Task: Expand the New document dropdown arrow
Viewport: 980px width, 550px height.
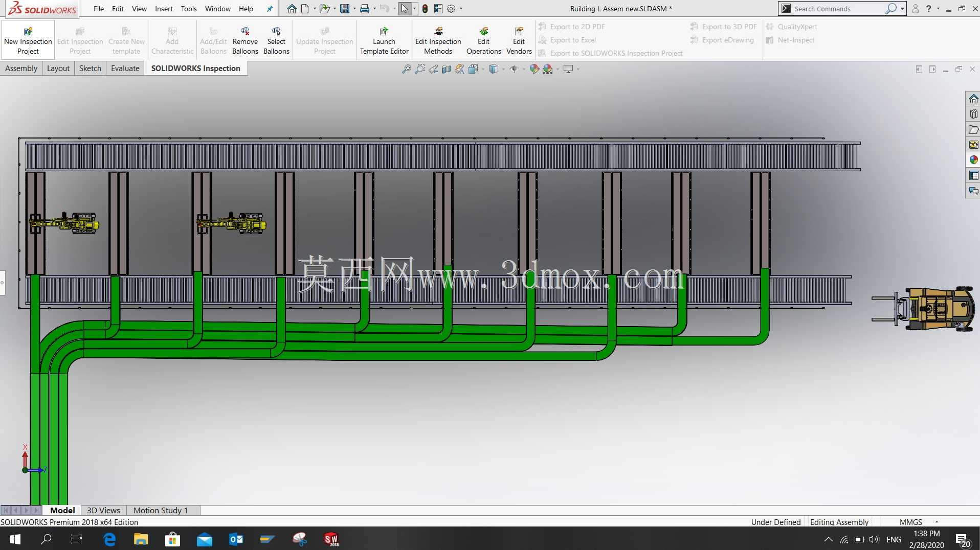Action: (x=314, y=9)
